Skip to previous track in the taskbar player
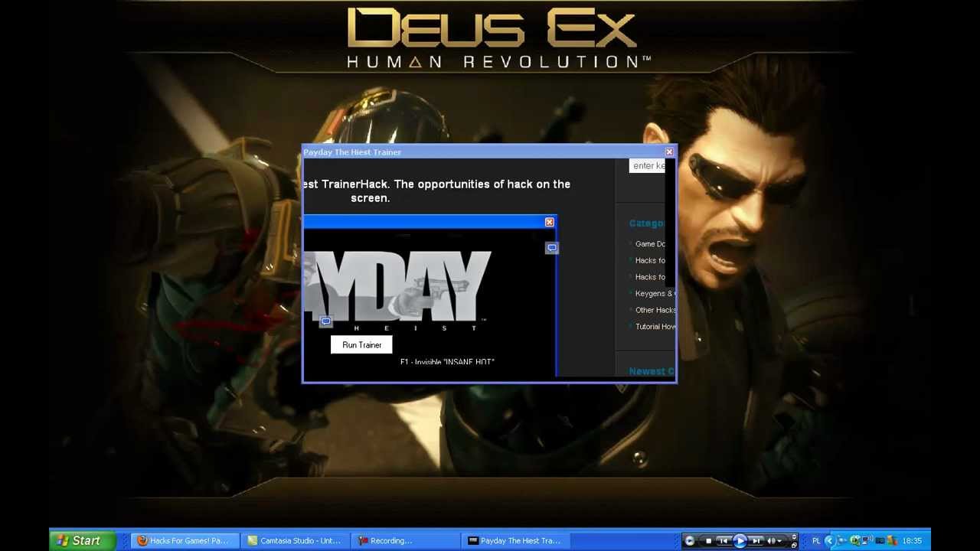 [723, 541]
